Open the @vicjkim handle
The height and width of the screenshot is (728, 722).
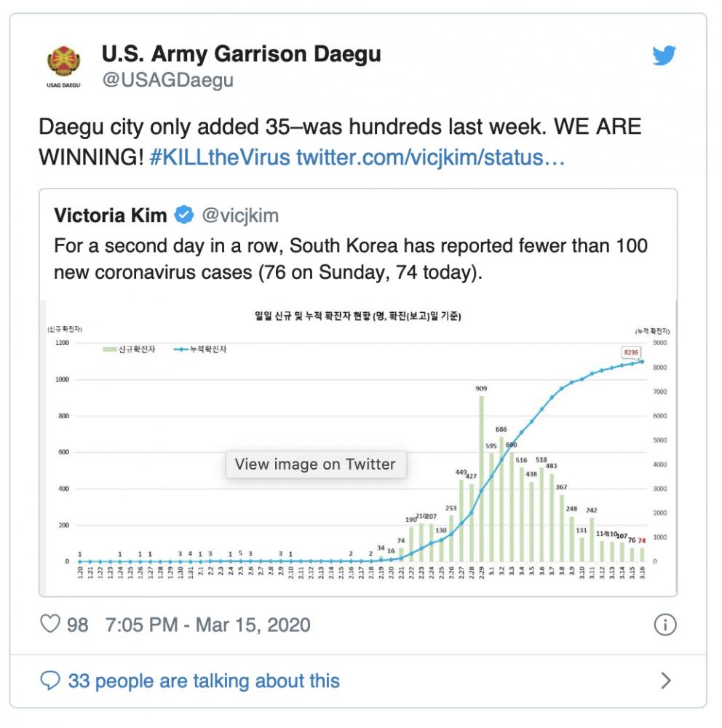tap(240, 215)
